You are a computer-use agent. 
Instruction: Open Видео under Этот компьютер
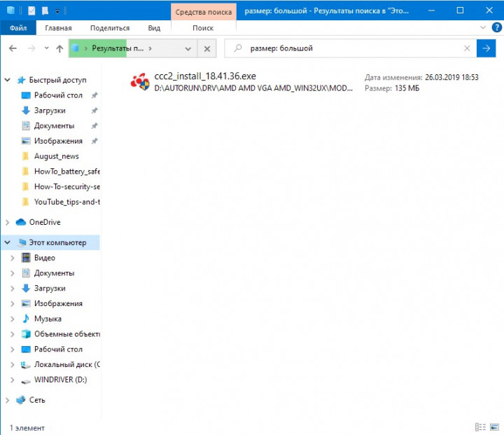(45, 258)
